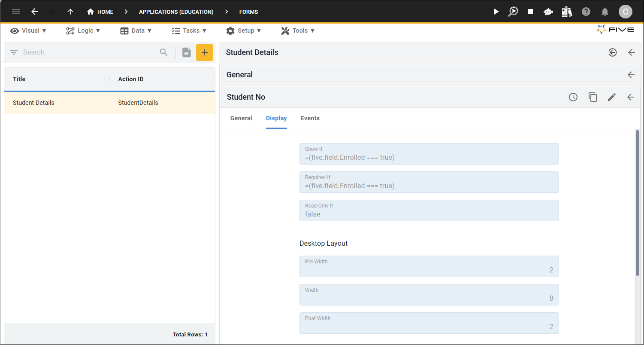The width and height of the screenshot is (644, 345).
Task: Expand the Tools menu
Action: coord(298,31)
